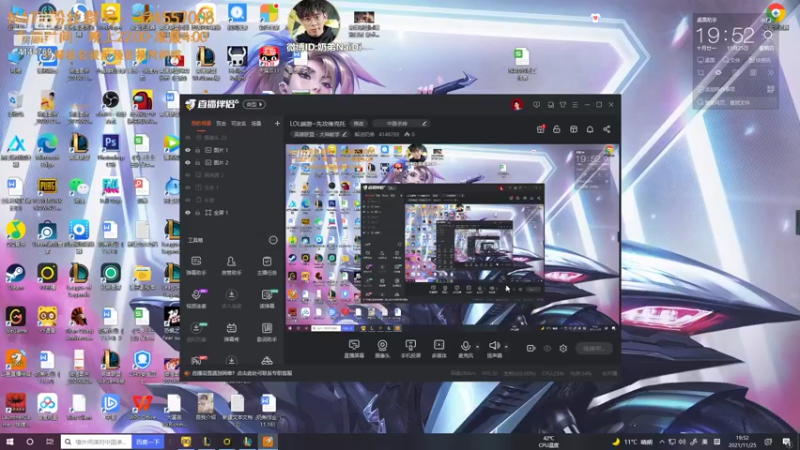
Task: Select the 全屏 1 source row
Action: tap(232, 212)
